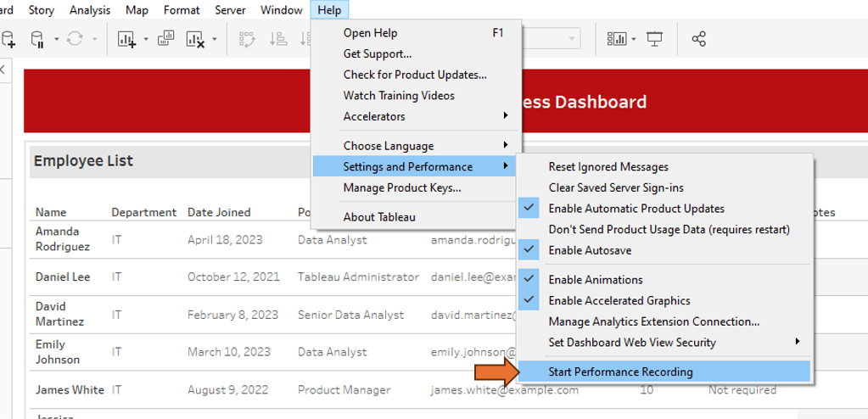Open dropdown arrow beside Pause Auto Updates

click(x=57, y=39)
